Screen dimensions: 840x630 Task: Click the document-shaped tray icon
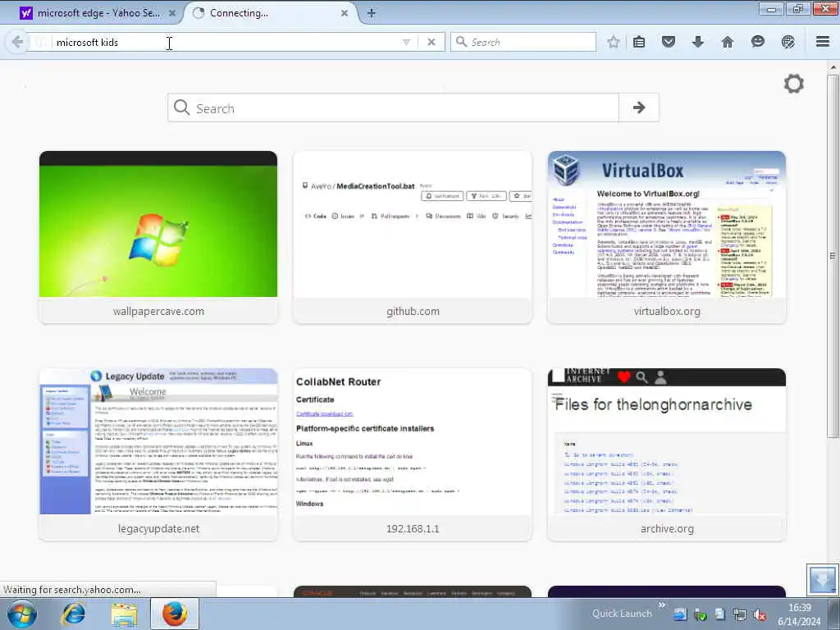click(x=720, y=615)
